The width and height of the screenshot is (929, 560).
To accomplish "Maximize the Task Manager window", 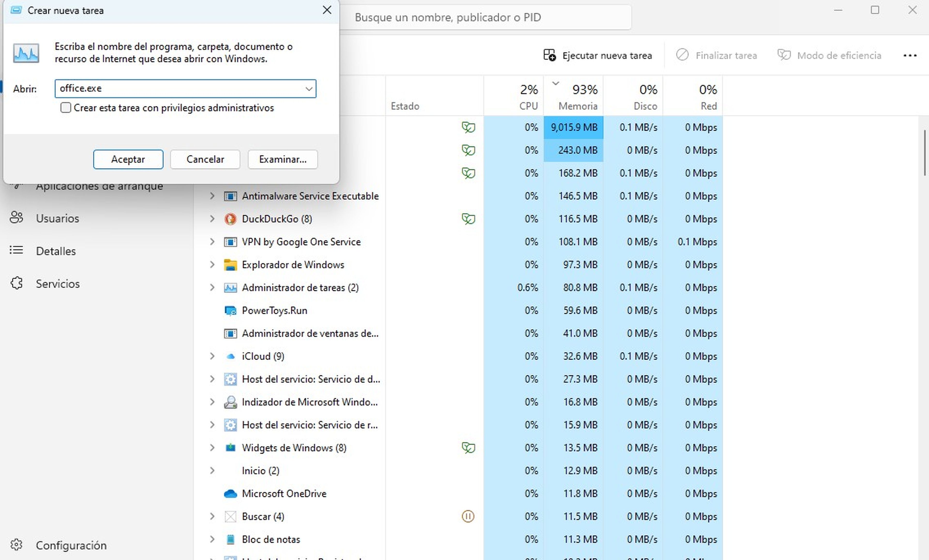I will tap(875, 10).
